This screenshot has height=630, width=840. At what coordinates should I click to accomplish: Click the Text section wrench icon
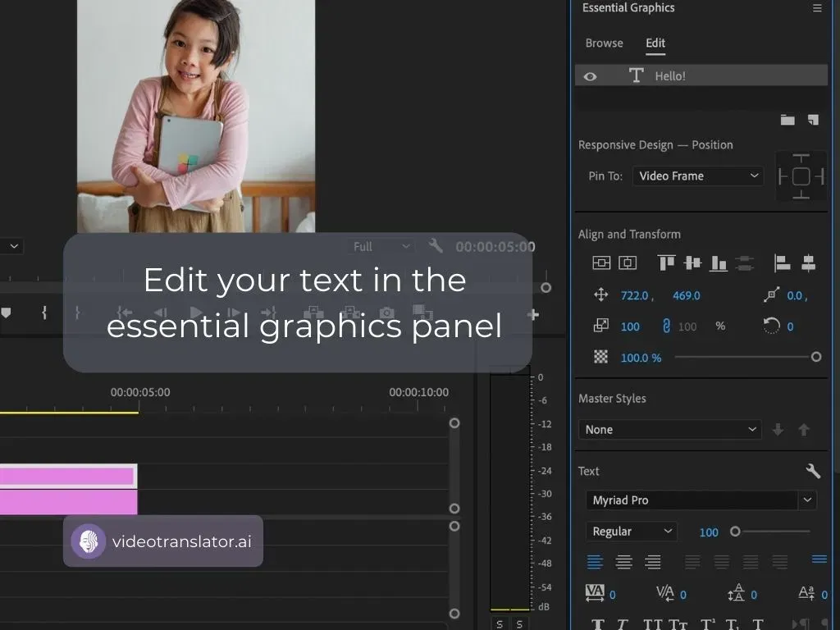pos(813,471)
